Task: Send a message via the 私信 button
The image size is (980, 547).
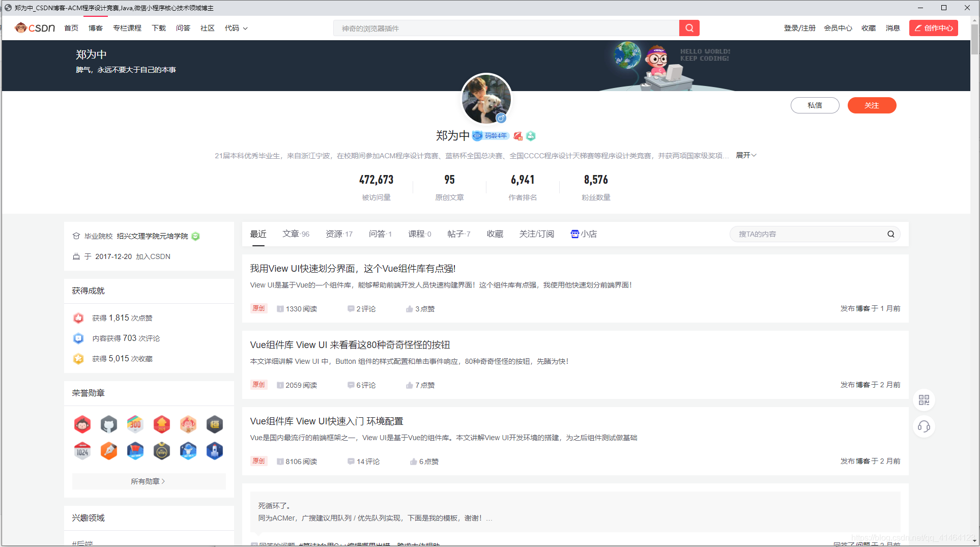Action: 815,105
